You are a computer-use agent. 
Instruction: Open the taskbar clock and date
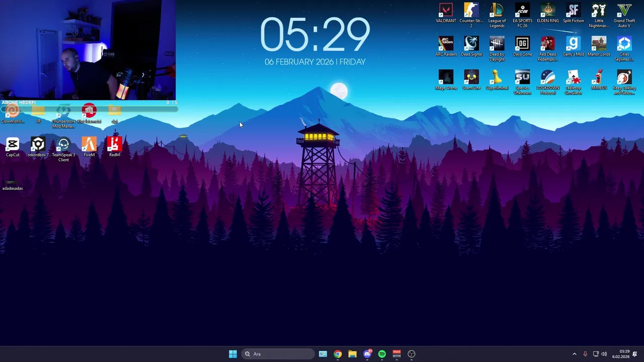[620, 354]
